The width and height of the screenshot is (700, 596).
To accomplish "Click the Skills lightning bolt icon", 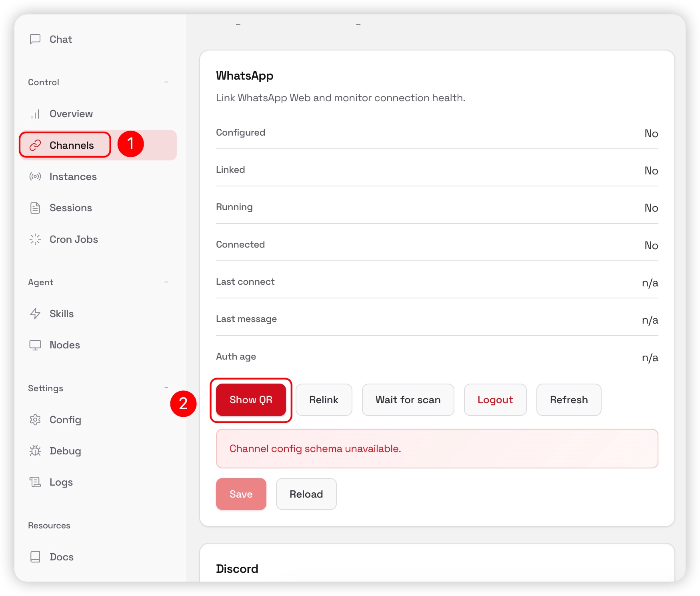I will coord(35,314).
